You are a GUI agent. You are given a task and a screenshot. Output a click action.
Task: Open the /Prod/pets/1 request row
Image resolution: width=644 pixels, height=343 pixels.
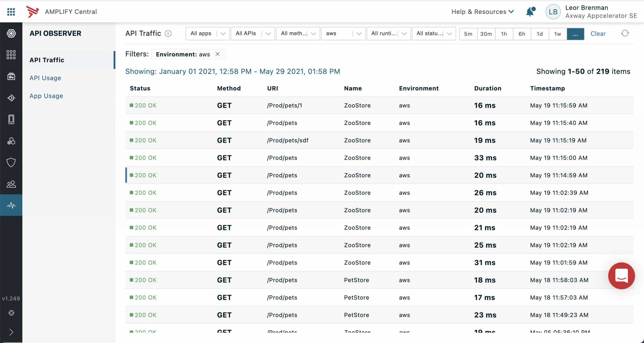(x=379, y=105)
